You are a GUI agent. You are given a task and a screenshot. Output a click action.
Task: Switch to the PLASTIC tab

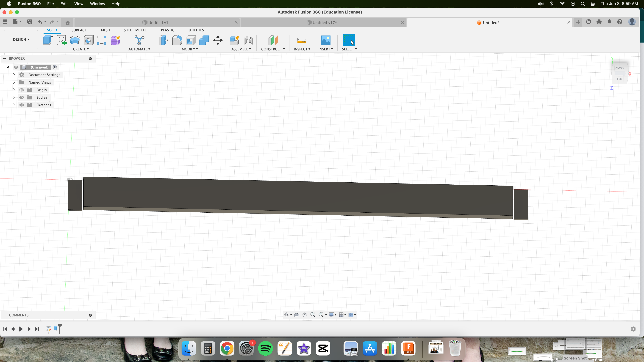pos(168,30)
